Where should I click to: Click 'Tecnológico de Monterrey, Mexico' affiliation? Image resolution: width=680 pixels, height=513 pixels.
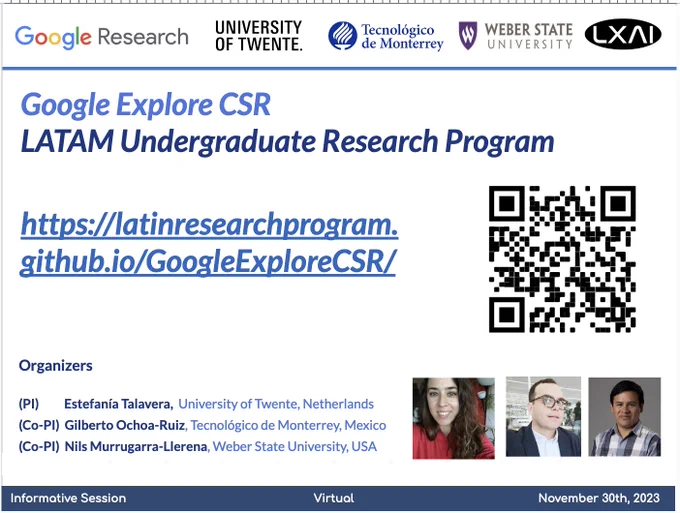[x=288, y=425]
